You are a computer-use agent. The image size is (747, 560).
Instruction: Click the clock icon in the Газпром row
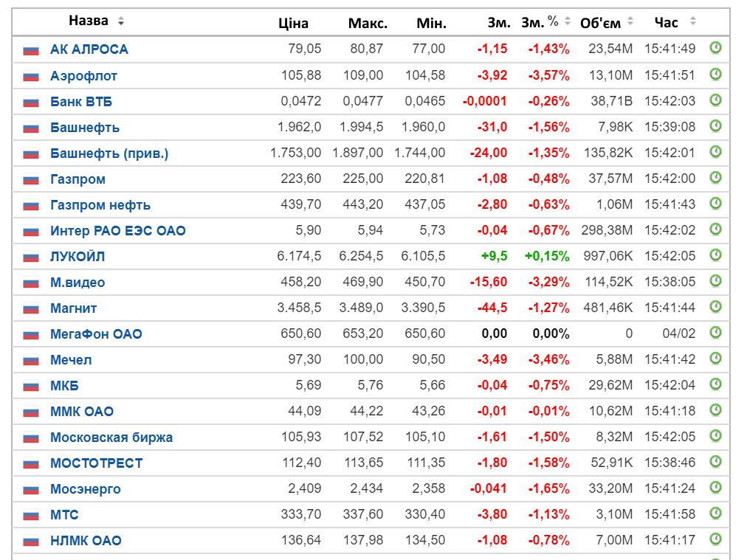click(x=715, y=178)
